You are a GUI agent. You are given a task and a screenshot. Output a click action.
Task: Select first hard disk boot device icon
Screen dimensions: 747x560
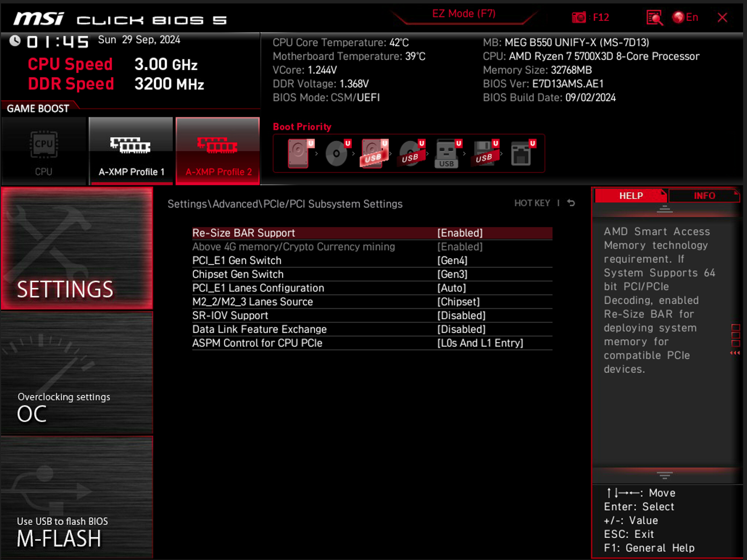(x=301, y=154)
